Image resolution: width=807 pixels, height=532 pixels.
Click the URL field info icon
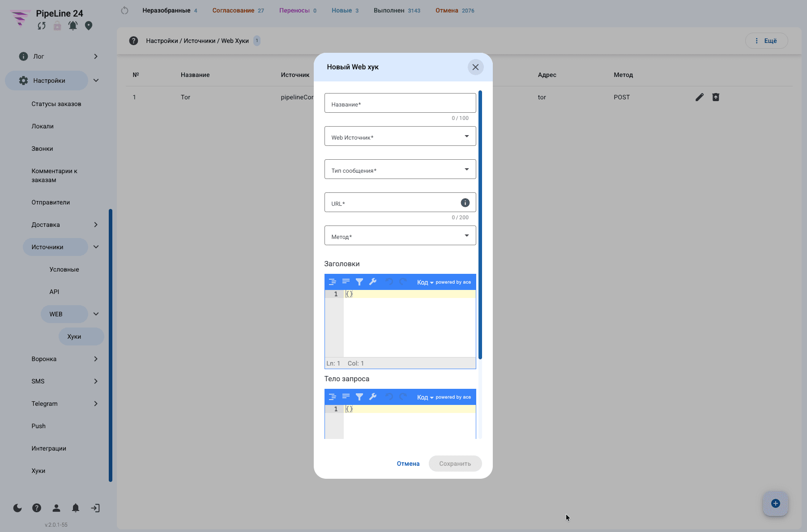click(465, 203)
